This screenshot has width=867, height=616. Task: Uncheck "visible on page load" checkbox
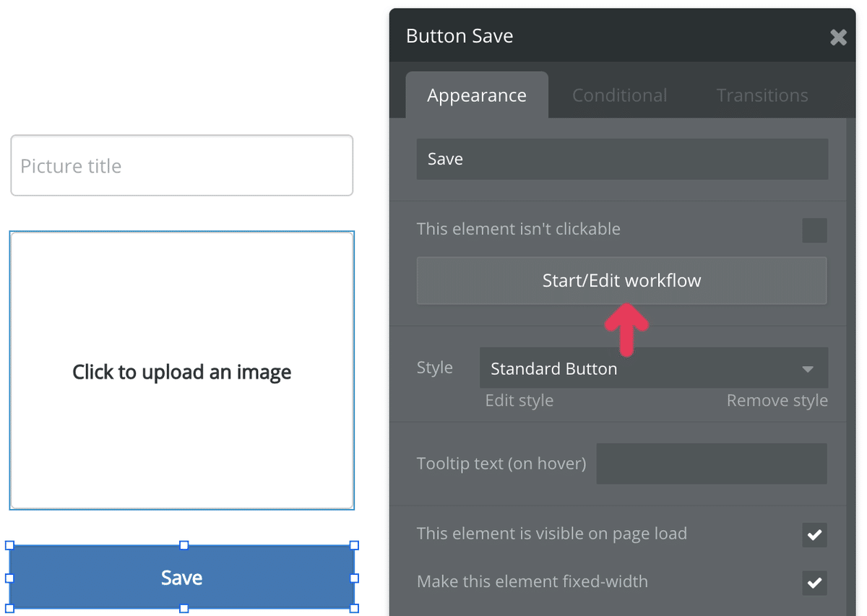(x=814, y=535)
